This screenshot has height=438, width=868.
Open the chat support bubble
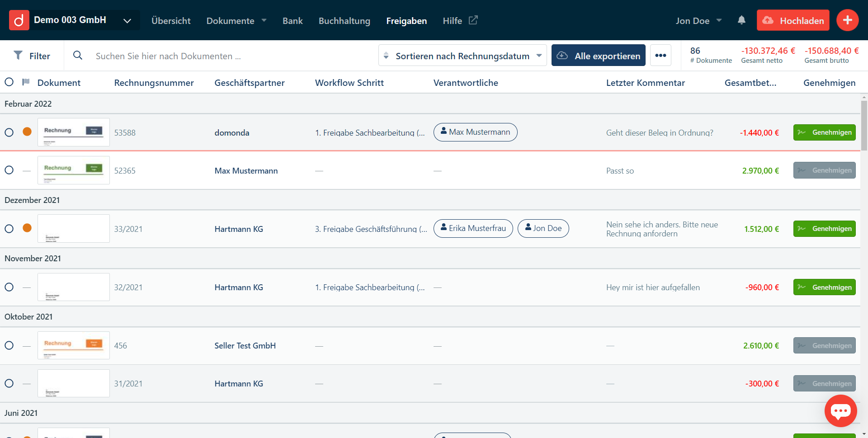(840, 411)
